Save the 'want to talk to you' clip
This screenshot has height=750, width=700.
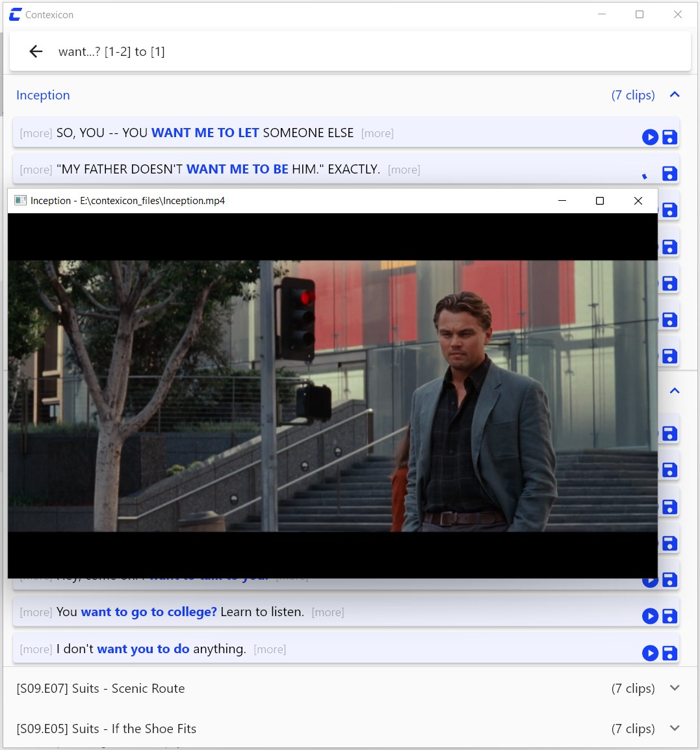[669, 580]
